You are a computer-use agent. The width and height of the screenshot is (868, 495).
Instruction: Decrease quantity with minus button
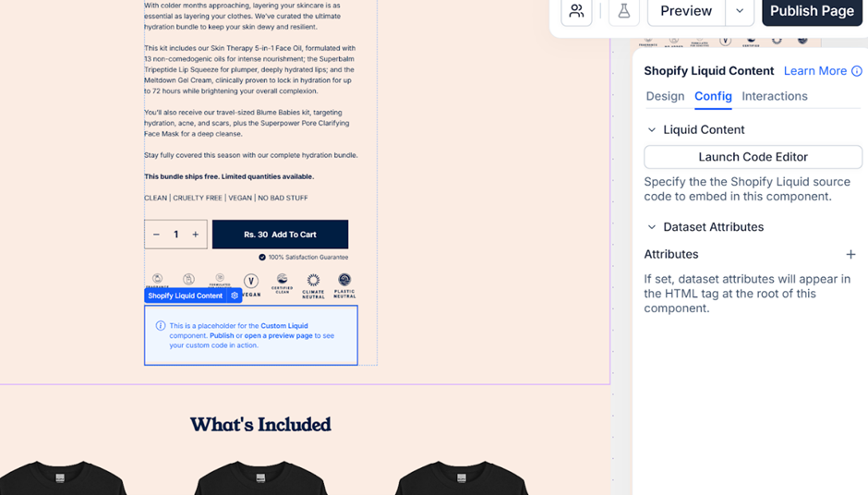156,235
